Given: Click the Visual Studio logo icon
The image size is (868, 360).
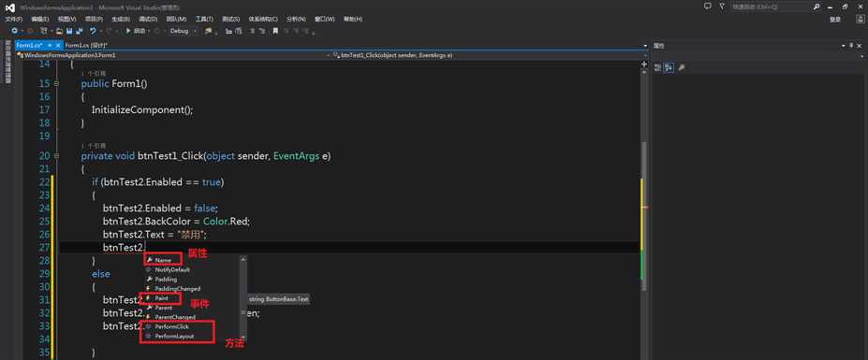Looking at the screenshot, I should pyautogui.click(x=10, y=7).
